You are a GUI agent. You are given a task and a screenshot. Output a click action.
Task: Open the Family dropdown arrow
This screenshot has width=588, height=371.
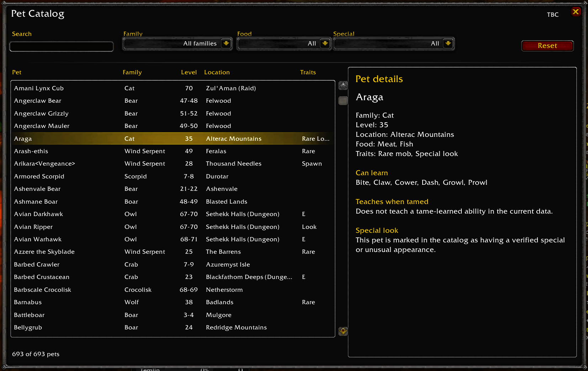coord(226,43)
